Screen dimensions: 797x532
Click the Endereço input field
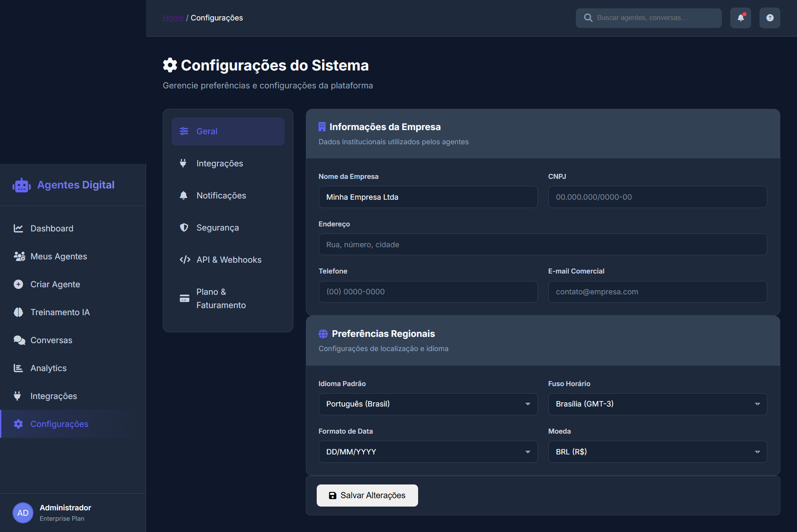point(543,245)
